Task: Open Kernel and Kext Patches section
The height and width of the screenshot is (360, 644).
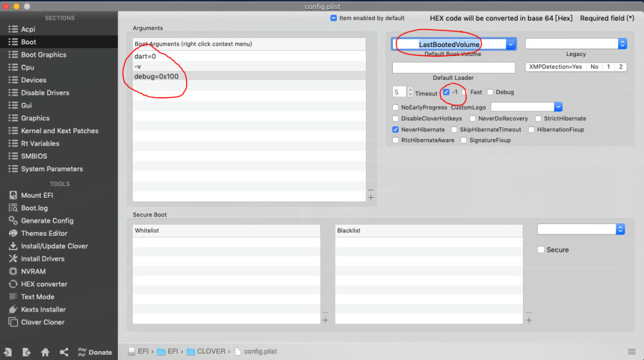Action: click(59, 131)
